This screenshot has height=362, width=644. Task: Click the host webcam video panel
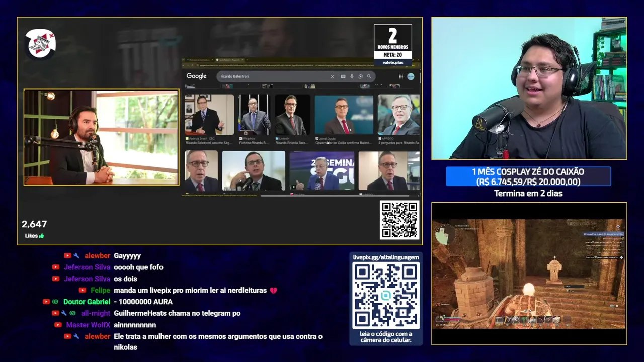(x=529, y=88)
